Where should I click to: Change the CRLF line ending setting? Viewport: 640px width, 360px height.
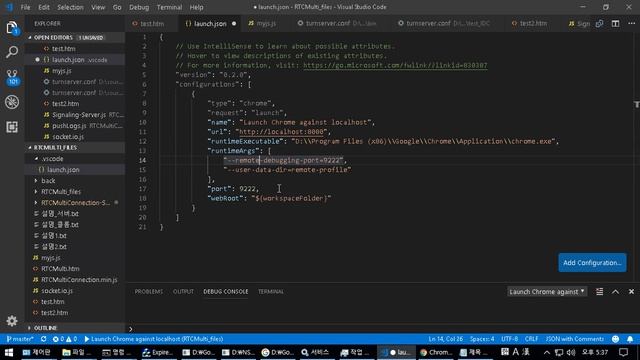531,339
